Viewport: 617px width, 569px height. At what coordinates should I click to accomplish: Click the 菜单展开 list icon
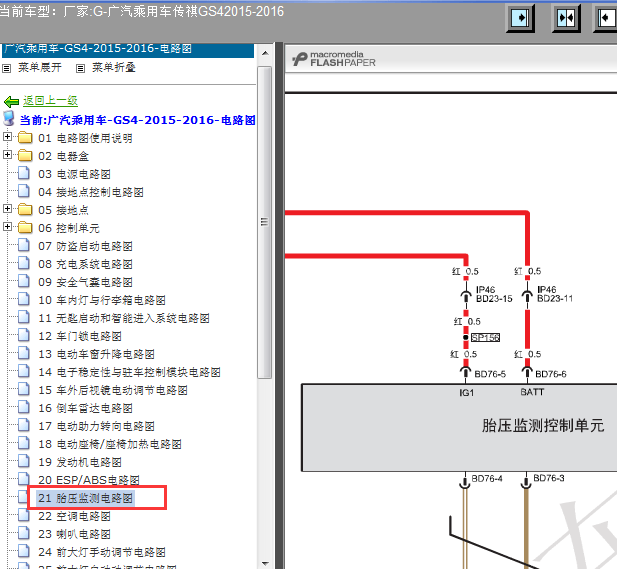point(6,68)
